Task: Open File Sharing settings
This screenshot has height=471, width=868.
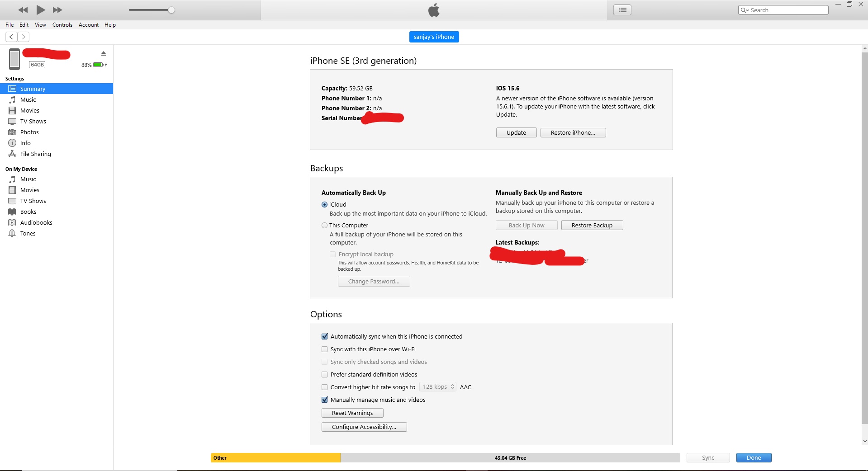Action: coord(57,154)
